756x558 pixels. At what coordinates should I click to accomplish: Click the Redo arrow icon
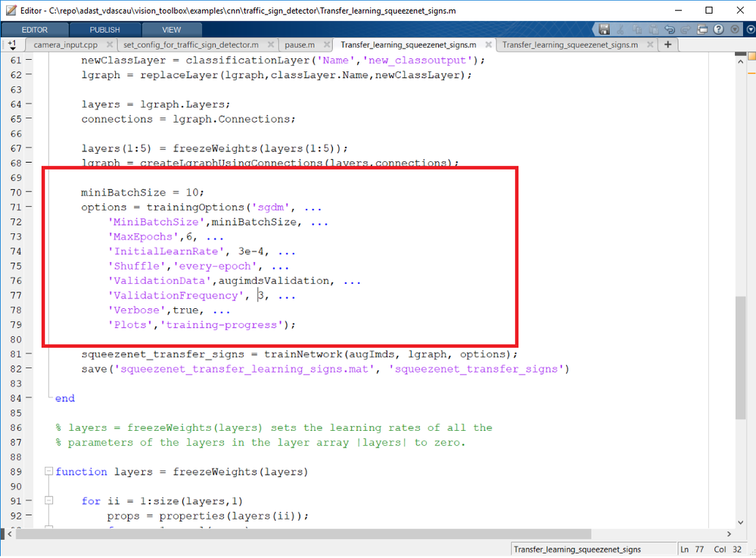click(686, 30)
